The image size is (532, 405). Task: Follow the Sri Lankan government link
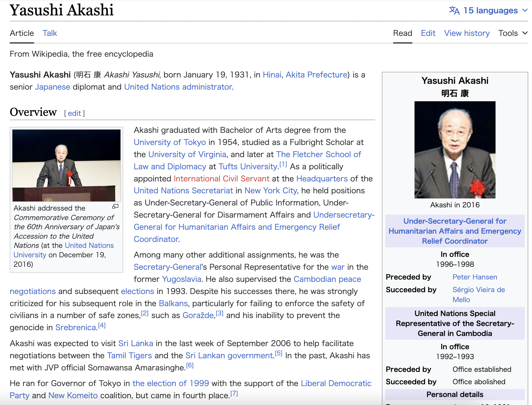229,356
